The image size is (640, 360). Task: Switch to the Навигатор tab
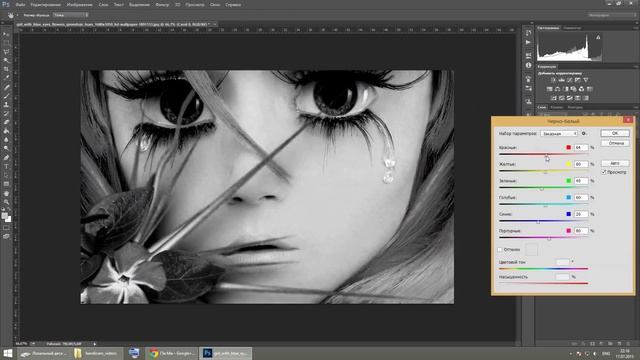coord(572,28)
